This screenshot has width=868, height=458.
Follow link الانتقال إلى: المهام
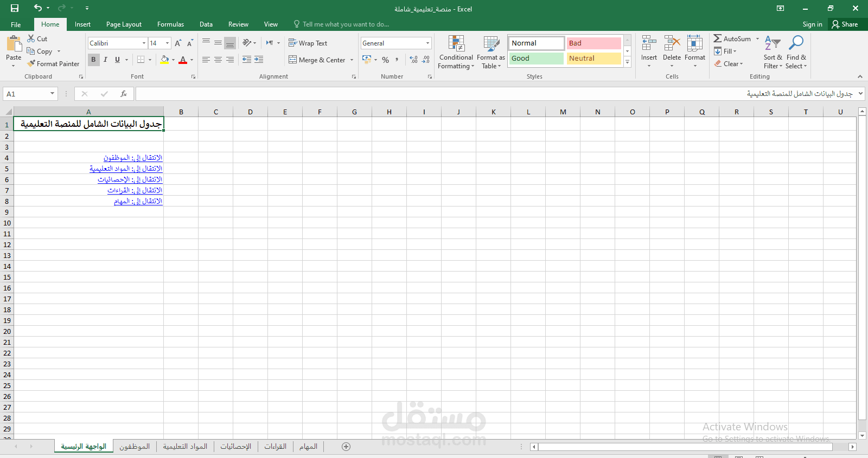coord(138,201)
